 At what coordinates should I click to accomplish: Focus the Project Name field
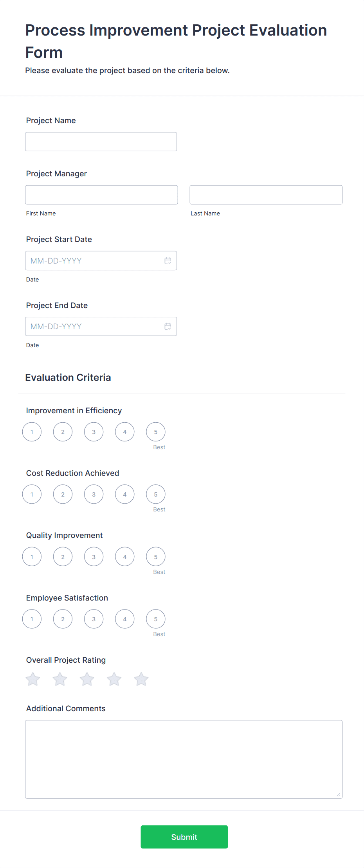click(101, 142)
